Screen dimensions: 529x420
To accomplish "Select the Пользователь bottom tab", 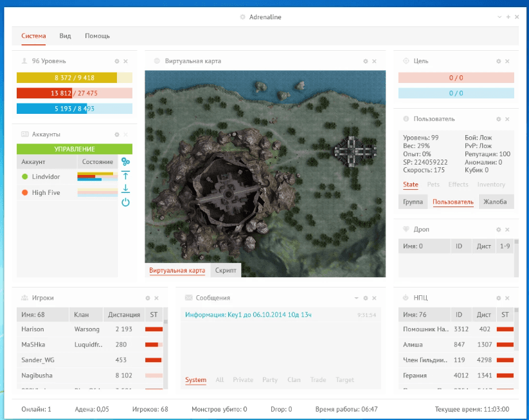I will tap(453, 201).
